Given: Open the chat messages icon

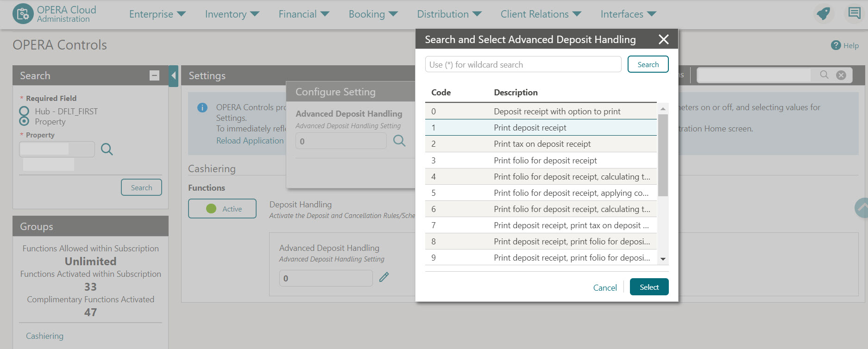Looking at the screenshot, I should tap(854, 13).
